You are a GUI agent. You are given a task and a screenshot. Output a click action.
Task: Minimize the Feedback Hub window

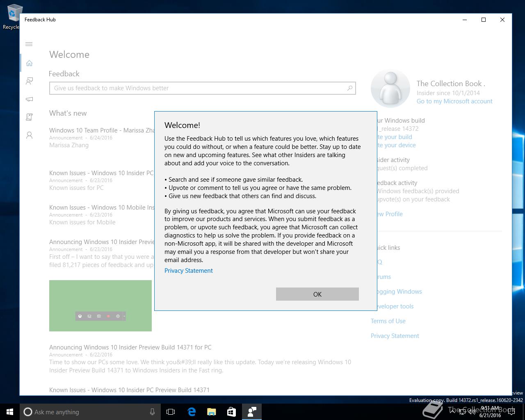point(465,20)
